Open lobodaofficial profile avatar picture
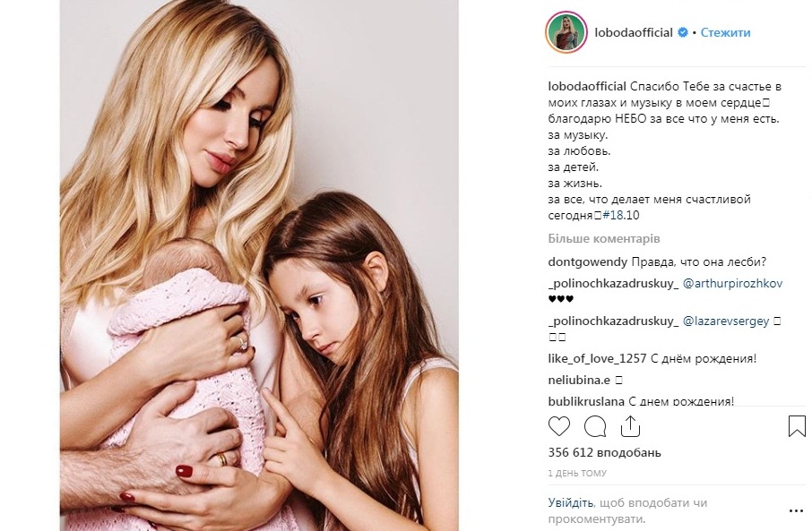Image resolution: width=812 pixels, height=531 pixels. [566, 32]
